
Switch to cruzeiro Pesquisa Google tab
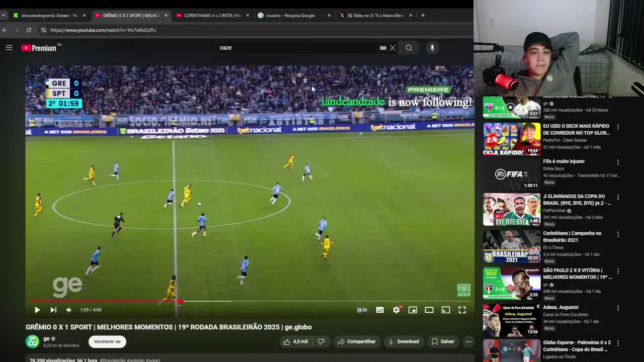[290, 16]
